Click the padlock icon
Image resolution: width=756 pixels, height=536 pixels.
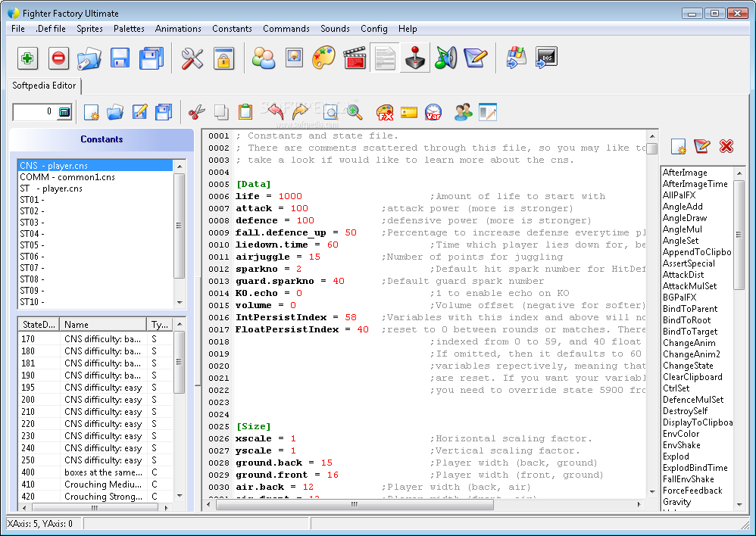click(x=223, y=58)
